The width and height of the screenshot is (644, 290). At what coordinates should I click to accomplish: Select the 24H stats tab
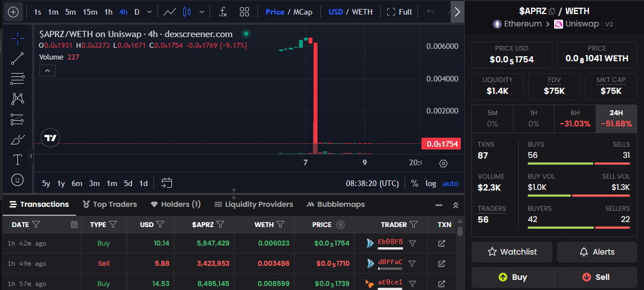[x=616, y=119]
